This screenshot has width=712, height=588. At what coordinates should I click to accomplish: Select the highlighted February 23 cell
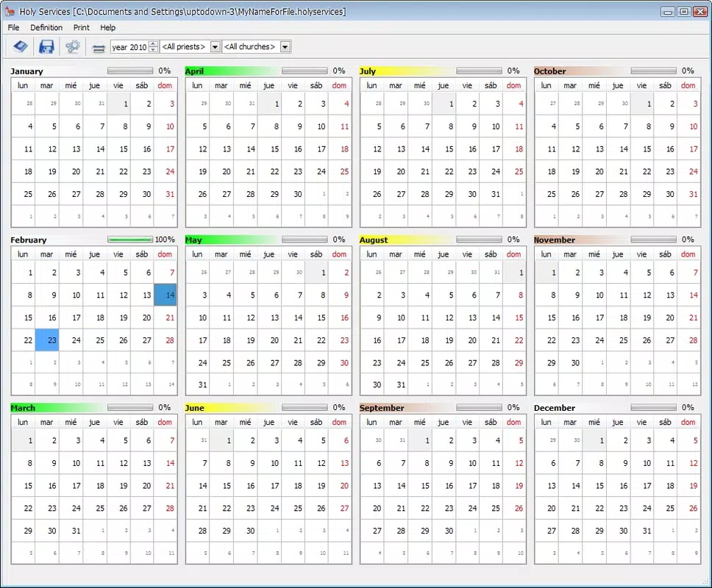pos(47,340)
